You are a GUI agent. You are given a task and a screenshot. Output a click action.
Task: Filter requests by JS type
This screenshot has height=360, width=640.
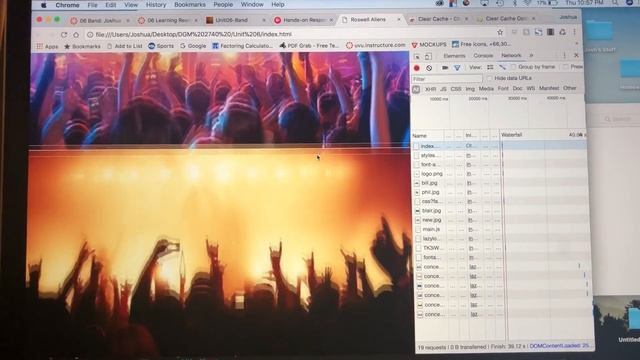click(x=443, y=89)
